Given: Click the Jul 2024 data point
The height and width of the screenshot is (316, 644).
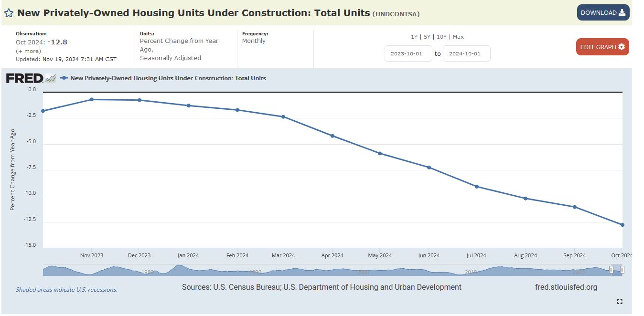Looking at the screenshot, I should [477, 187].
